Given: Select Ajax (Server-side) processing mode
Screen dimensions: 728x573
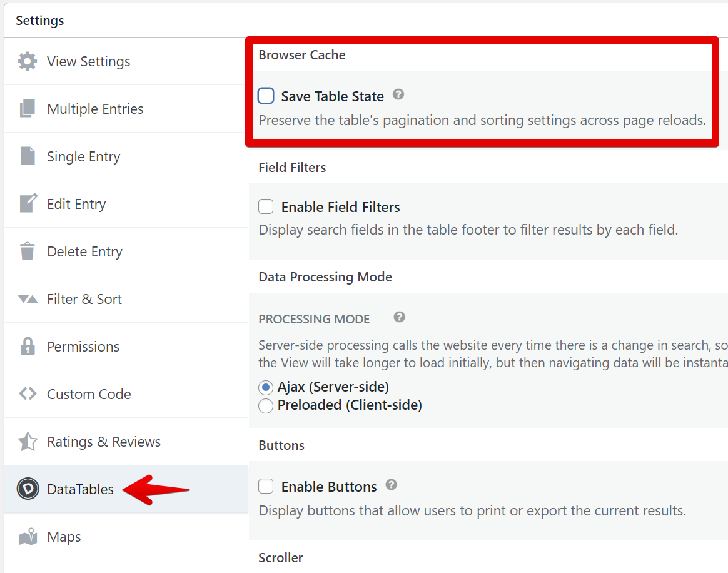Looking at the screenshot, I should point(266,387).
